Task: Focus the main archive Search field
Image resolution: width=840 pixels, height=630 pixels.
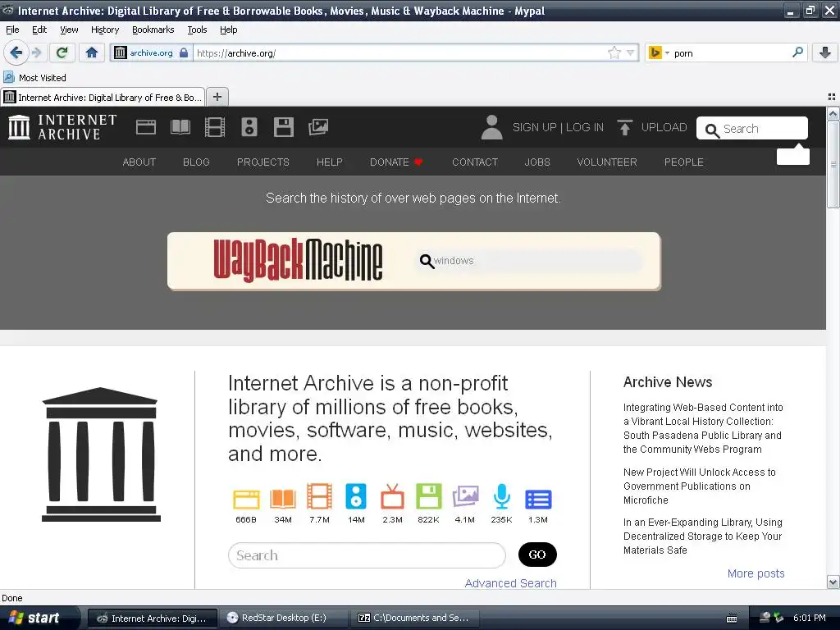Action: (x=367, y=555)
